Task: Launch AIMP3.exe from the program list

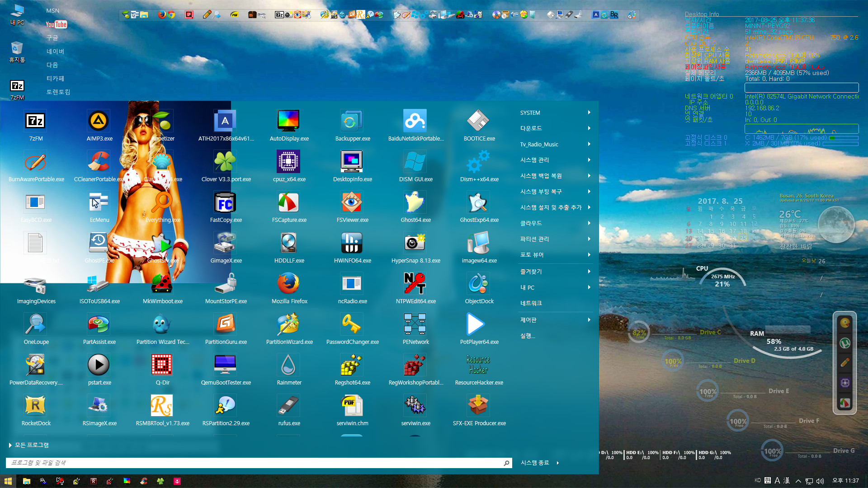Action: coord(99,126)
